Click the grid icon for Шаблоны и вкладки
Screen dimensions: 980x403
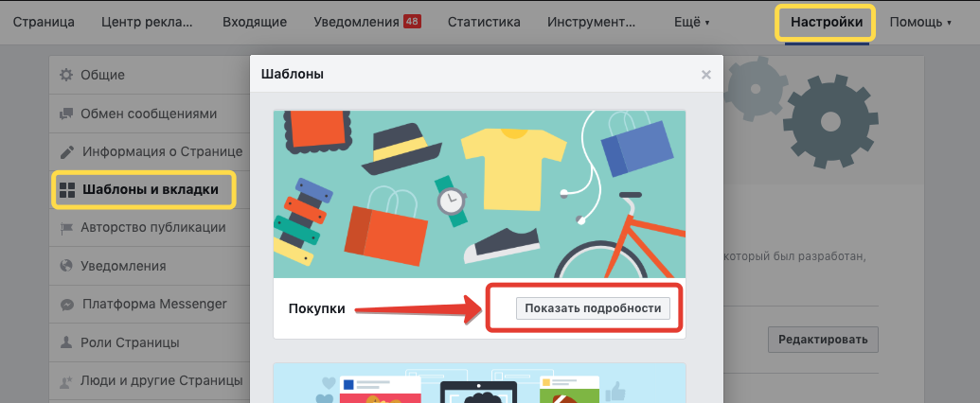point(66,189)
